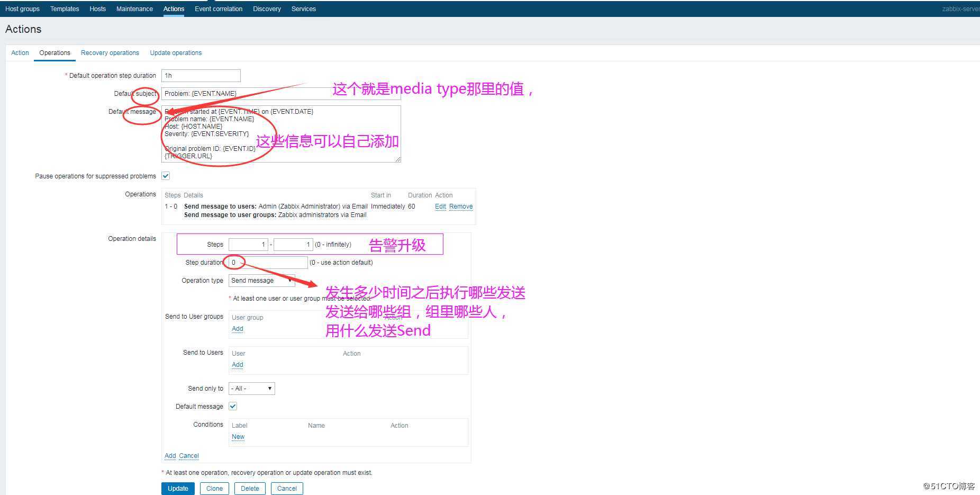Click the Step duration input field

tap(268, 263)
